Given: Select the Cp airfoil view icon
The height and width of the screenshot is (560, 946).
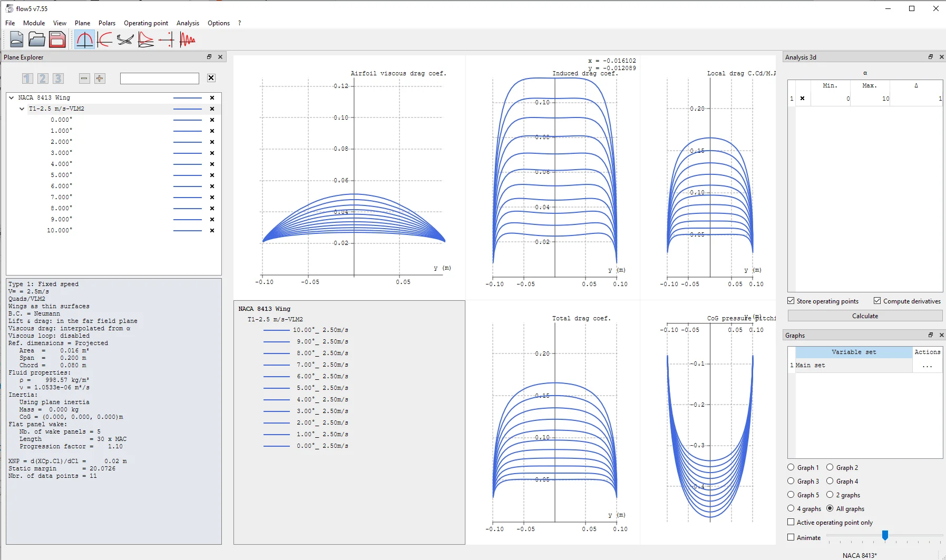Looking at the screenshot, I should point(145,40).
